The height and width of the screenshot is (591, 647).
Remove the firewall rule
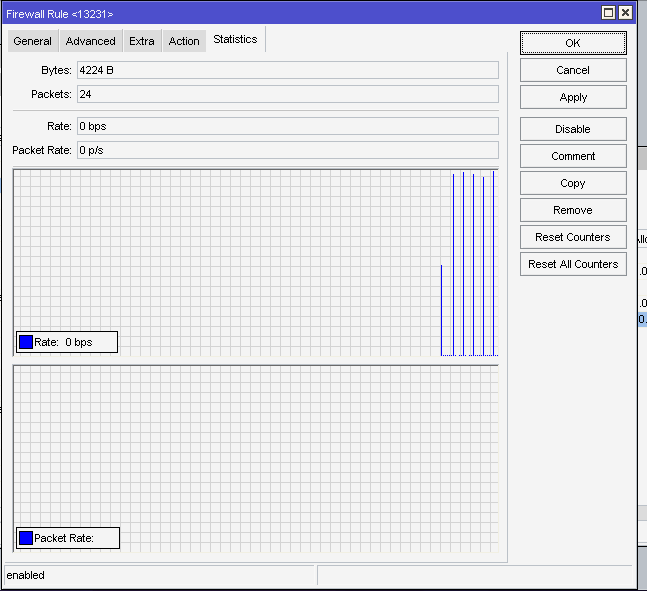573,210
